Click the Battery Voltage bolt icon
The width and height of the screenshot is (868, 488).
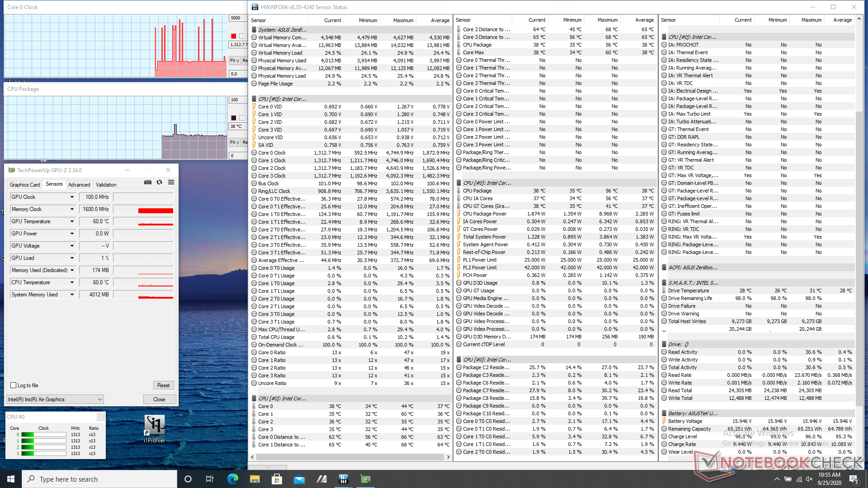coord(664,421)
